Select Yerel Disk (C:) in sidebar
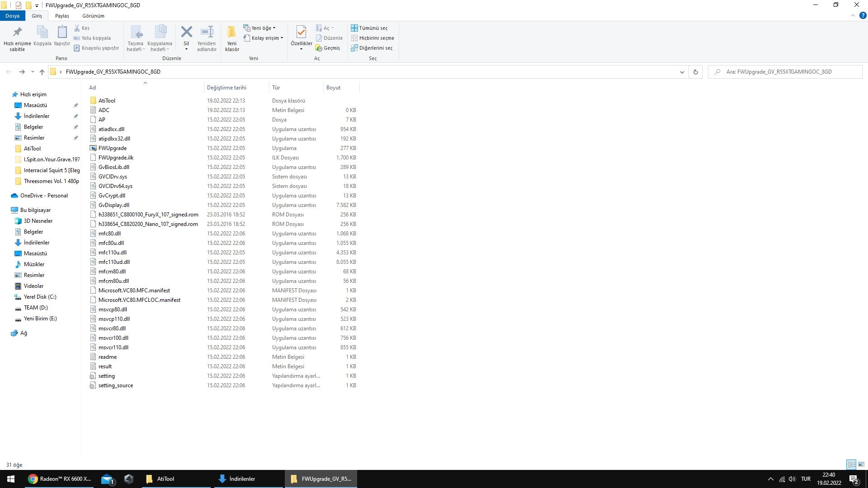The width and height of the screenshot is (868, 488). pyautogui.click(x=40, y=297)
